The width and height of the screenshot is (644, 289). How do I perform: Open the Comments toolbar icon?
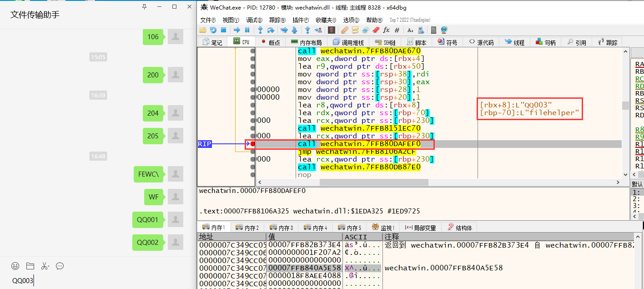click(355, 30)
